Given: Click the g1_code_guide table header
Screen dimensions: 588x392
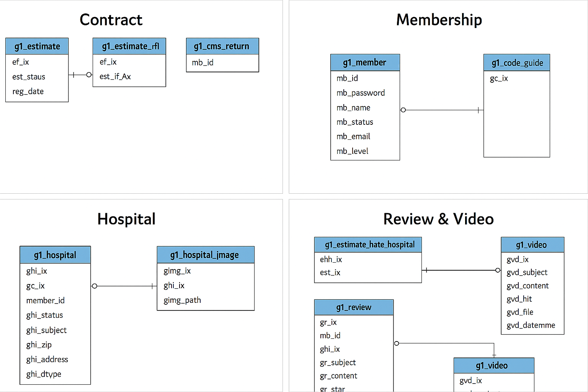Looking at the screenshot, I should click(517, 63).
